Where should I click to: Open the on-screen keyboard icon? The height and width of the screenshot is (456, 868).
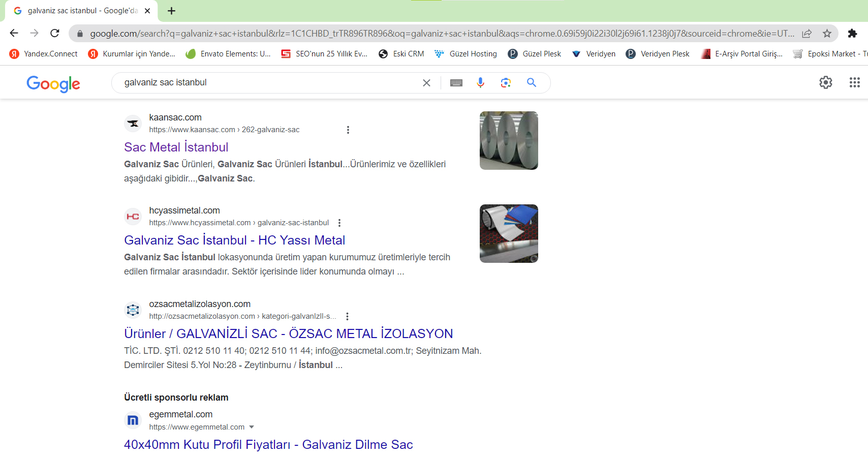point(456,83)
